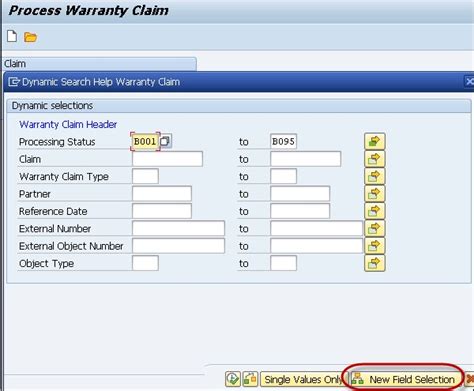474x391 pixels.
Task: Click the Partner to input field
Action: pyautogui.click(x=300, y=194)
